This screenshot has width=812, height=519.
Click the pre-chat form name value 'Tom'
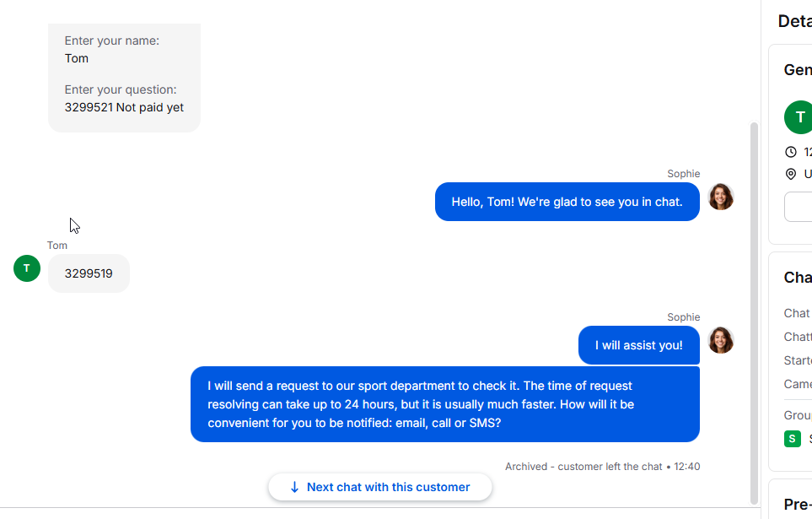[77, 58]
